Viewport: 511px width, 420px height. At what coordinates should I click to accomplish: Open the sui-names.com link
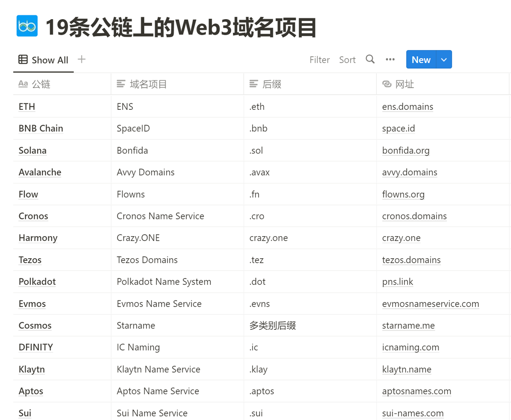click(x=413, y=413)
